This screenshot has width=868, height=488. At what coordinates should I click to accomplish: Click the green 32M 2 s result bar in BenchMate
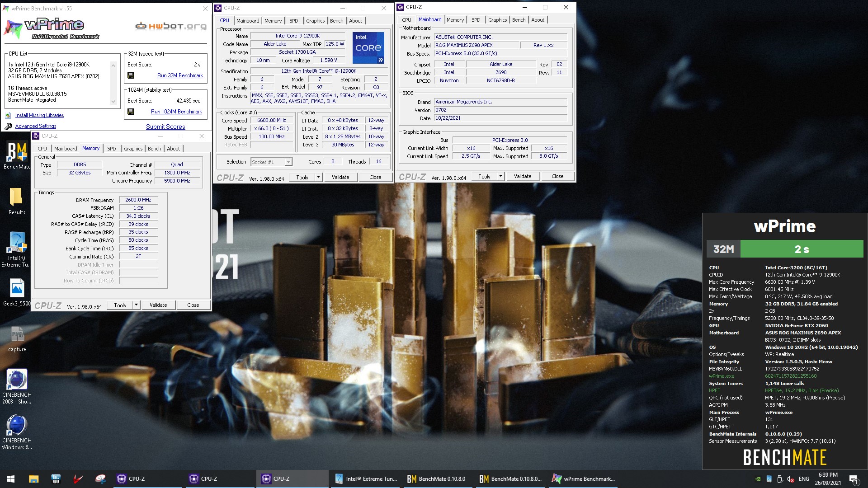(802, 249)
